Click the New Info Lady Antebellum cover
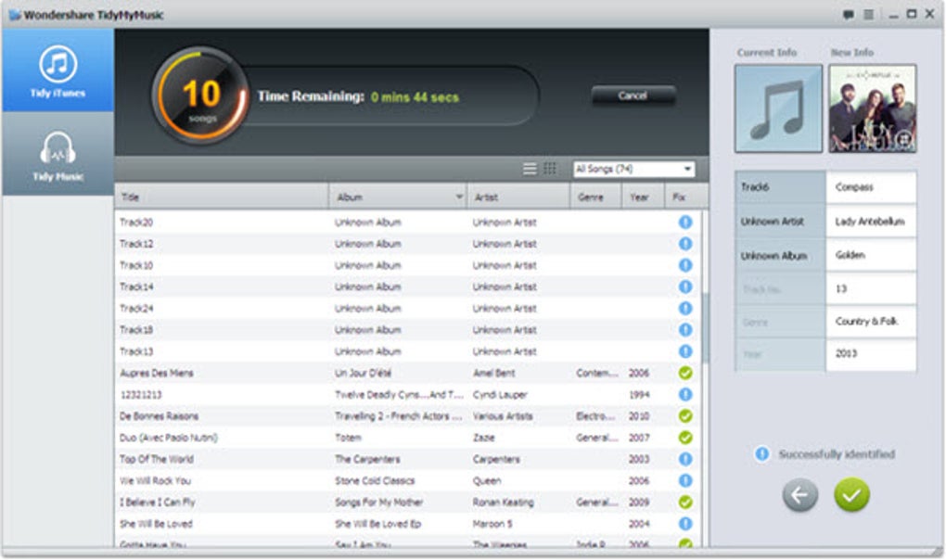Image resolution: width=946 pixels, height=560 pixels. click(873, 108)
